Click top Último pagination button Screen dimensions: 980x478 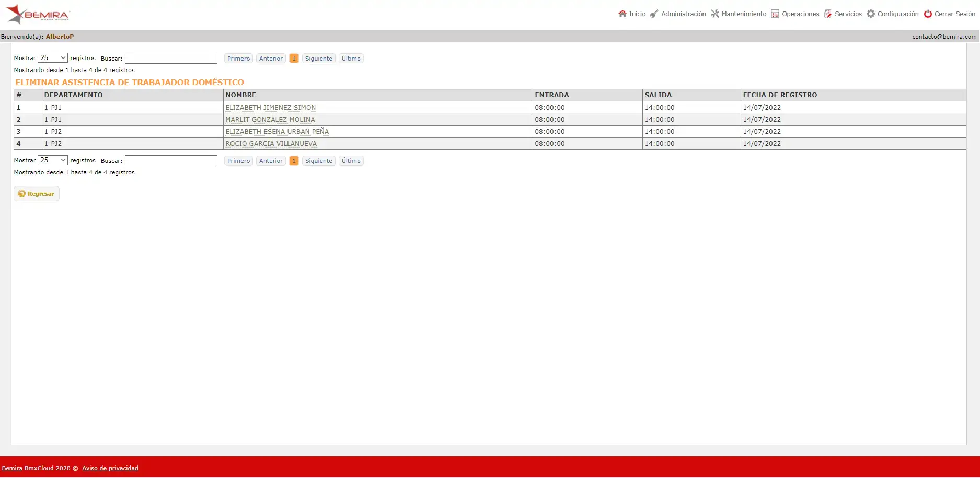[351, 59]
